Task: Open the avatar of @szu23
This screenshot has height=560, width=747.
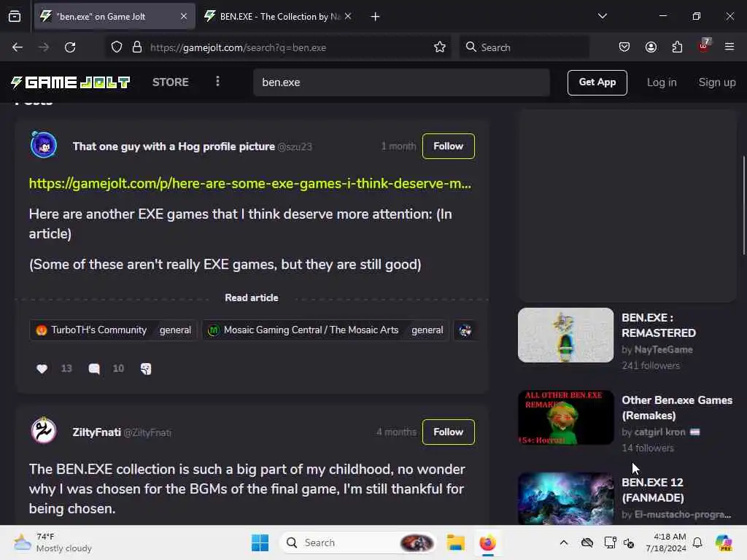Action: (43, 145)
